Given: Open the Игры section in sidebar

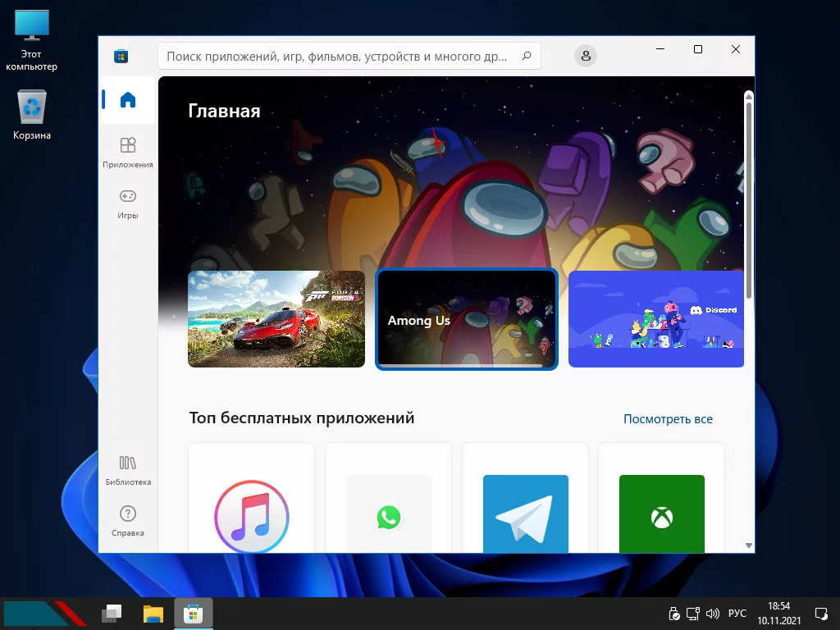Looking at the screenshot, I should [127, 203].
